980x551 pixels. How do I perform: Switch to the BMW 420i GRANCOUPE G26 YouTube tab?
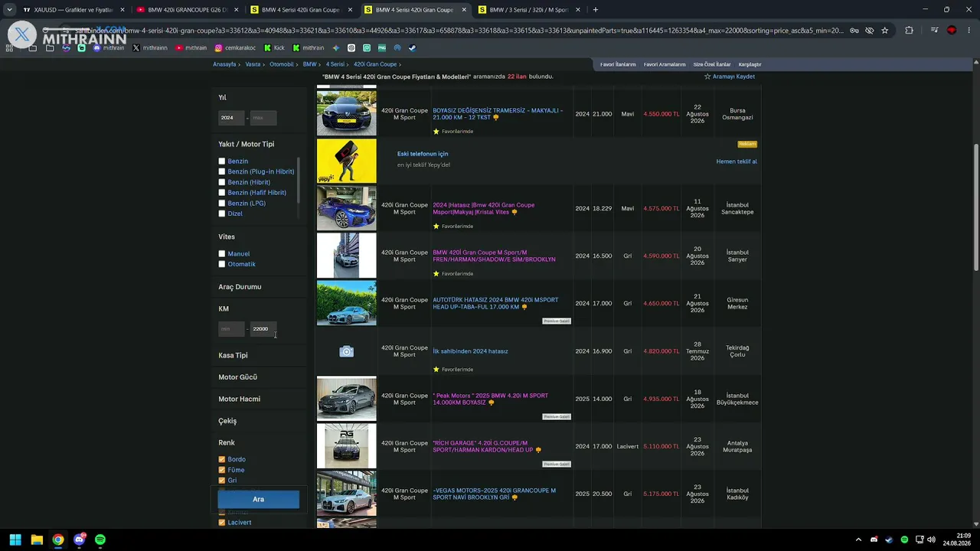click(x=188, y=10)
